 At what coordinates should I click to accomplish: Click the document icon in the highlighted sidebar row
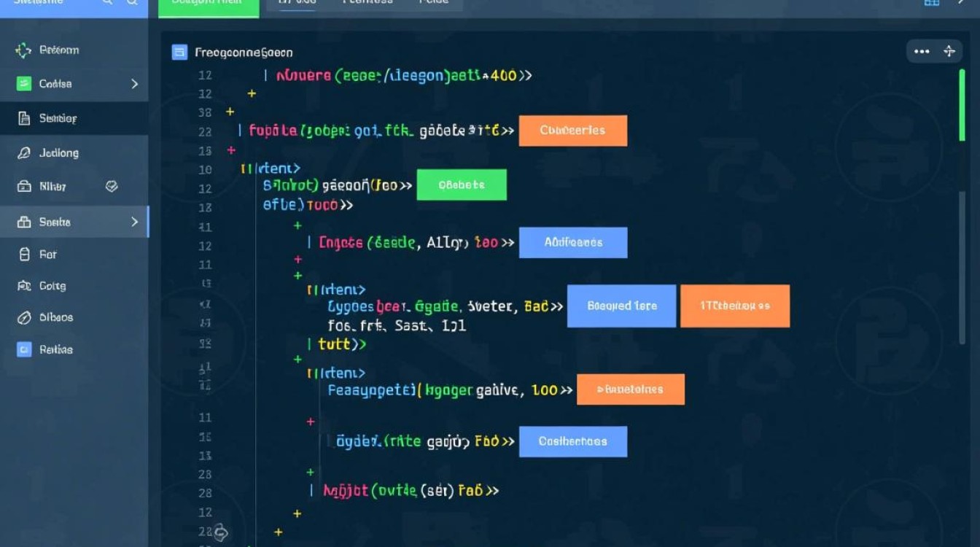click(x=23, y=118)
